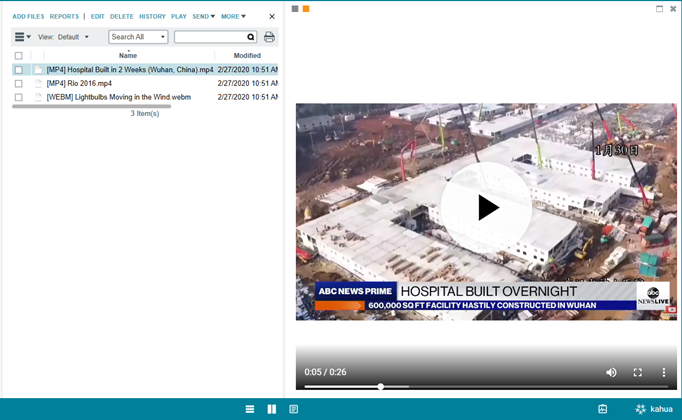Viewport: 682px width, 420px height.
Task: Open the MORE menu
Action: tap(233, 17)
